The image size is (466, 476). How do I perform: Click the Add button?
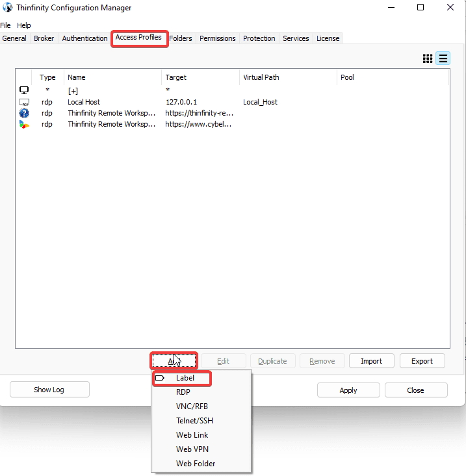(x=174, y=361)
